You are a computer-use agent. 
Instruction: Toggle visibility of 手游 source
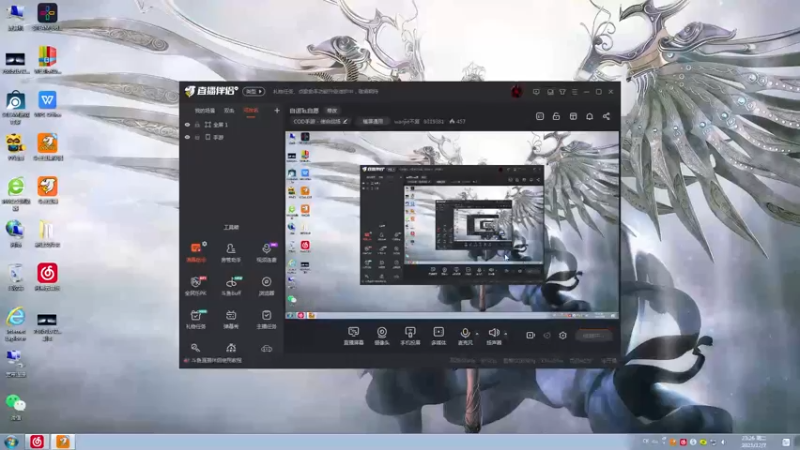[x=187, y=137]
